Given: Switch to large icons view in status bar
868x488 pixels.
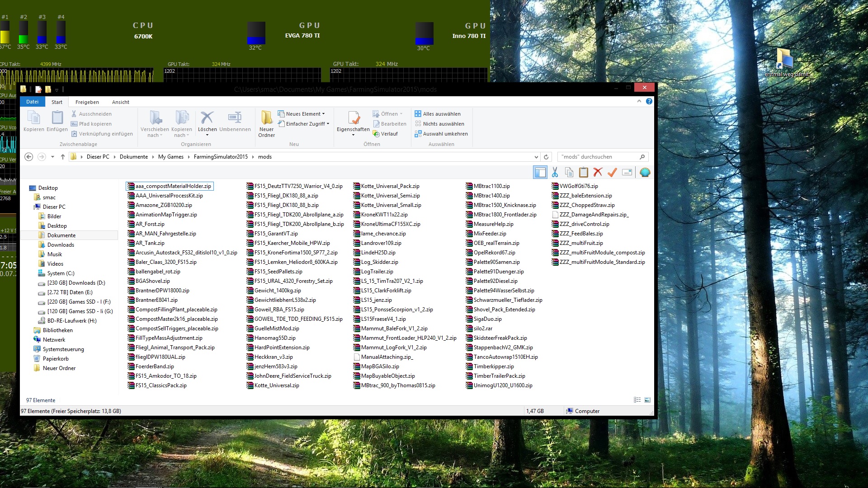Looking at the screenshot, I should [647, 400].
